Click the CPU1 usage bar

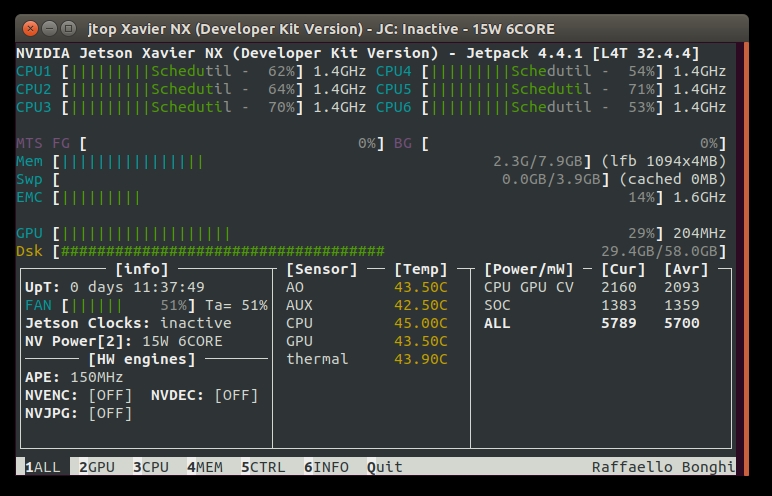point(182,71)
